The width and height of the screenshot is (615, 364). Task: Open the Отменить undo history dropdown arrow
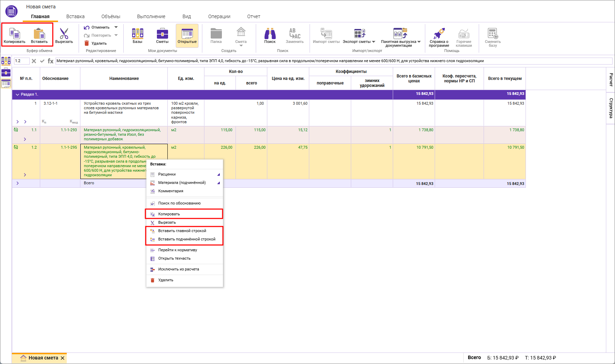click(x=116, y=27)
